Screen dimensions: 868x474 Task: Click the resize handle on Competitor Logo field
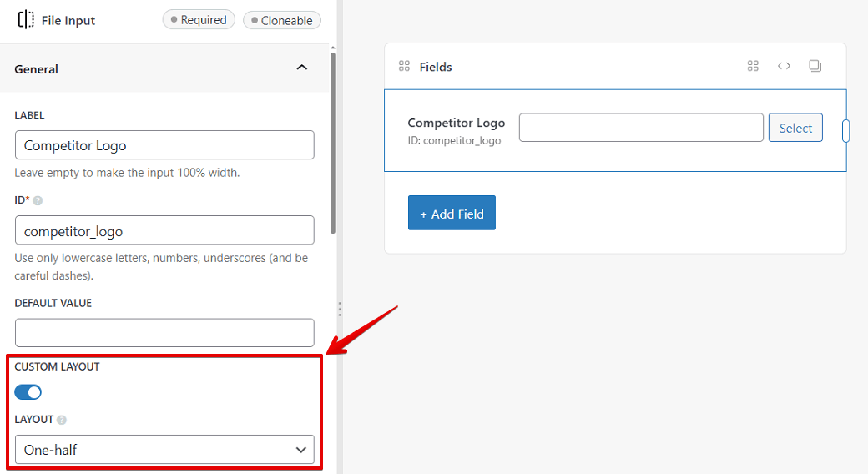(x=845, y=131)
